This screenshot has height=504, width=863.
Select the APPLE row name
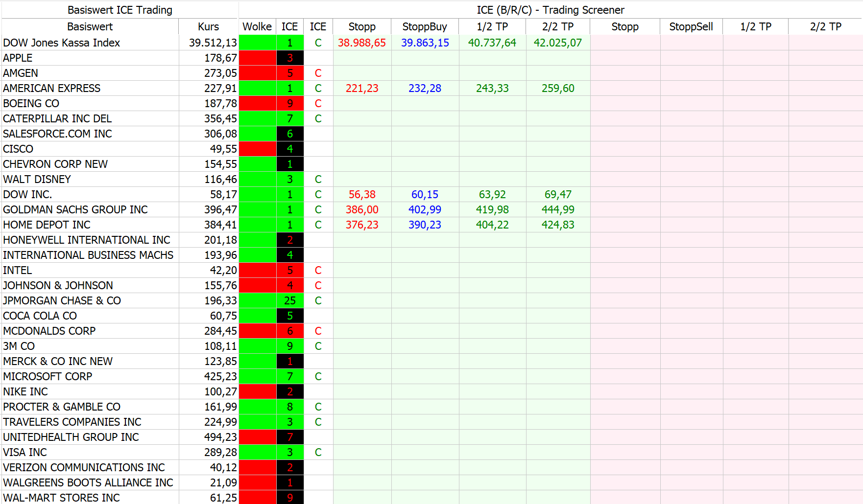pos(18,58)
